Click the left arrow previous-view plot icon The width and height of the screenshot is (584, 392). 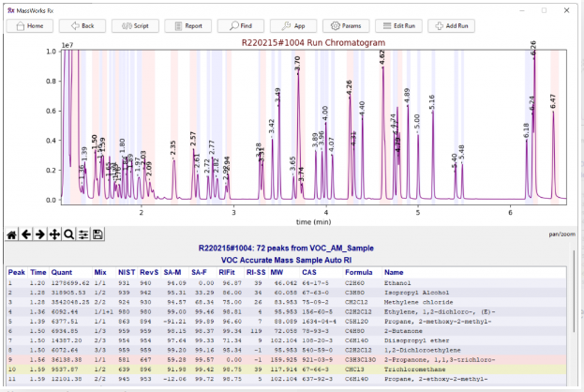point(26,233)
